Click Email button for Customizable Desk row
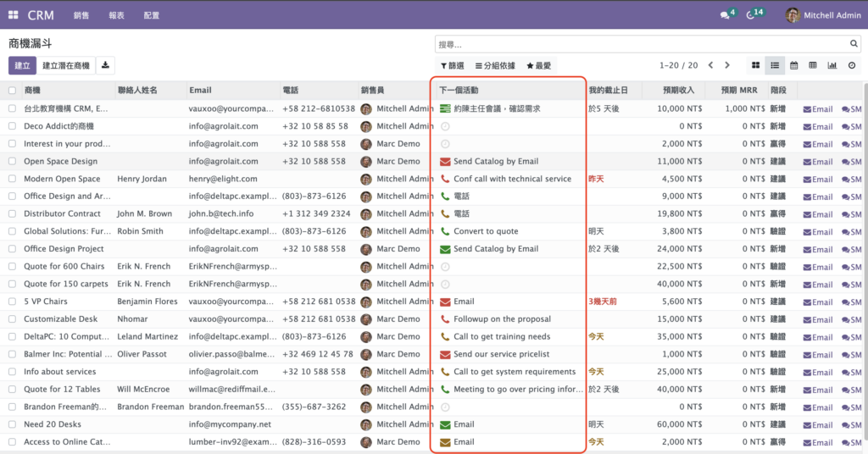 coord(818,319)
